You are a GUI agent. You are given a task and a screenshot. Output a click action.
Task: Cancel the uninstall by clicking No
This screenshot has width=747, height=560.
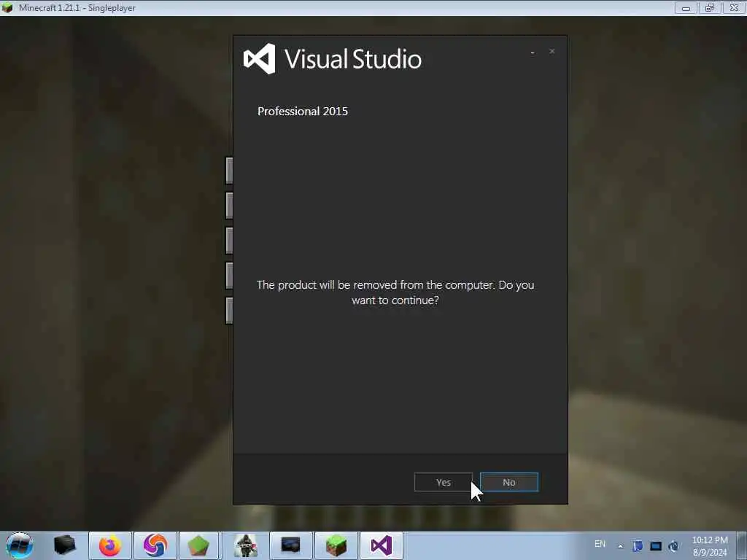(508, 482)
